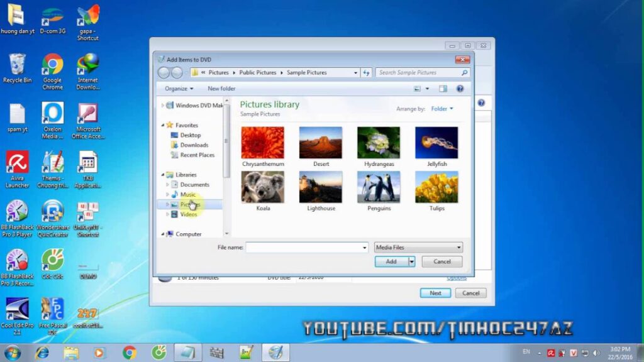644x362 pixels.
Task: Open Free Pascal IDE desktop icon
Action: 53,316
